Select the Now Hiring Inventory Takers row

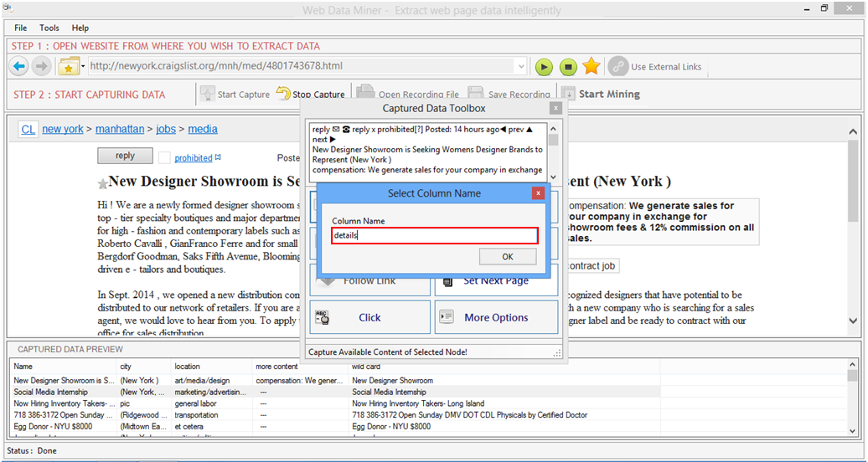click(336, 403)
